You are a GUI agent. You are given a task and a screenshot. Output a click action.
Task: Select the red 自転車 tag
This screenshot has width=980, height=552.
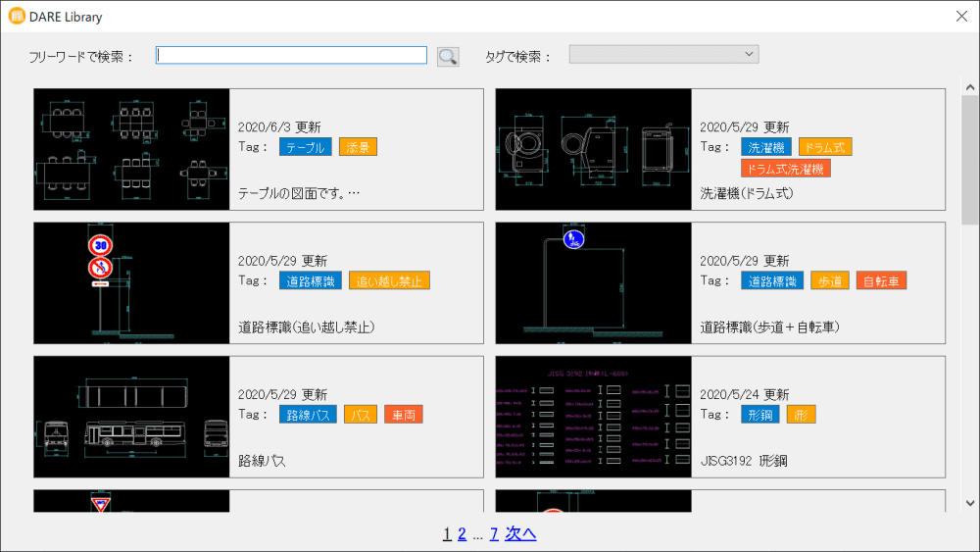[881, 280]
